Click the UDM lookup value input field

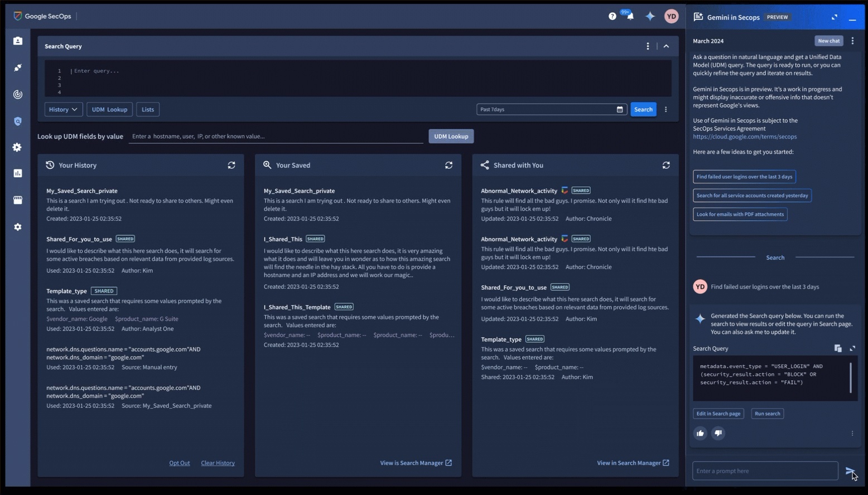(x=276, y=137)
